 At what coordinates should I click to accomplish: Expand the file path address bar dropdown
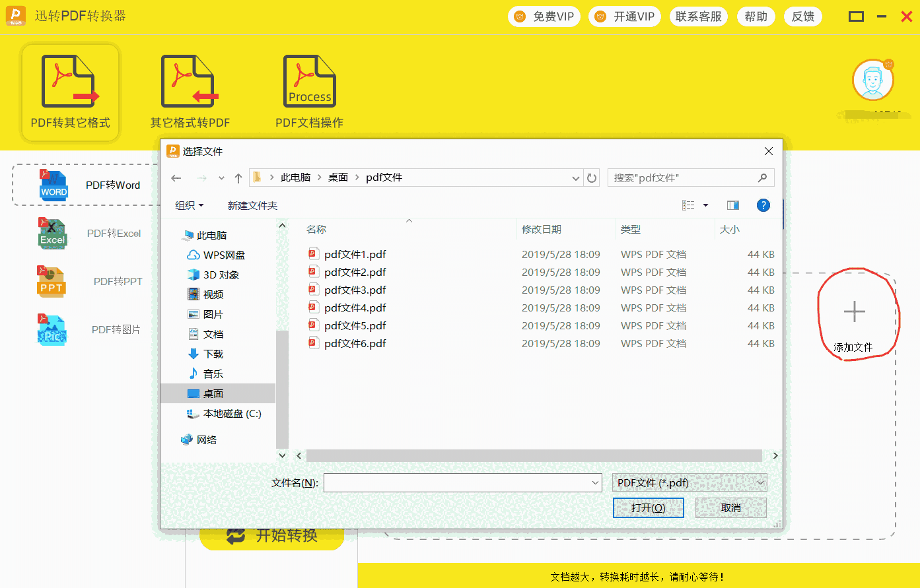click(575, 177)
